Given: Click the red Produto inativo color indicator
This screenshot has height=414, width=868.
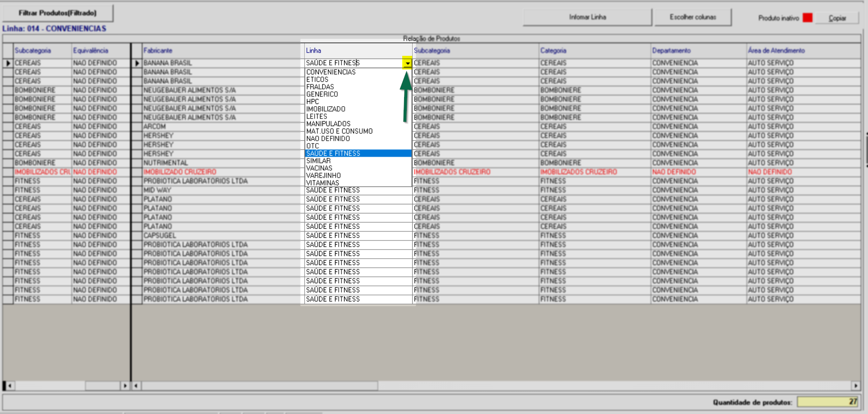Looking at the screenshot, I should pyautogui.click(x=807, y=18).
